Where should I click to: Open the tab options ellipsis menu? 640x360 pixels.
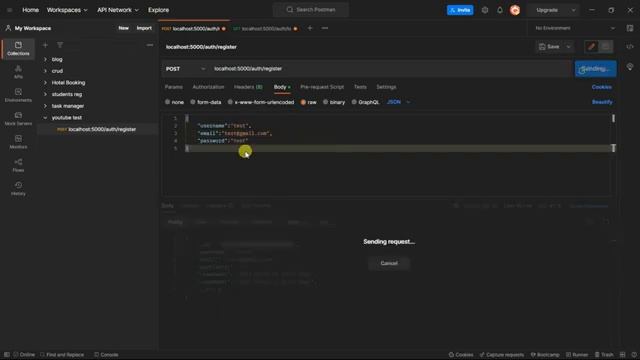click(x=324, y=28)
